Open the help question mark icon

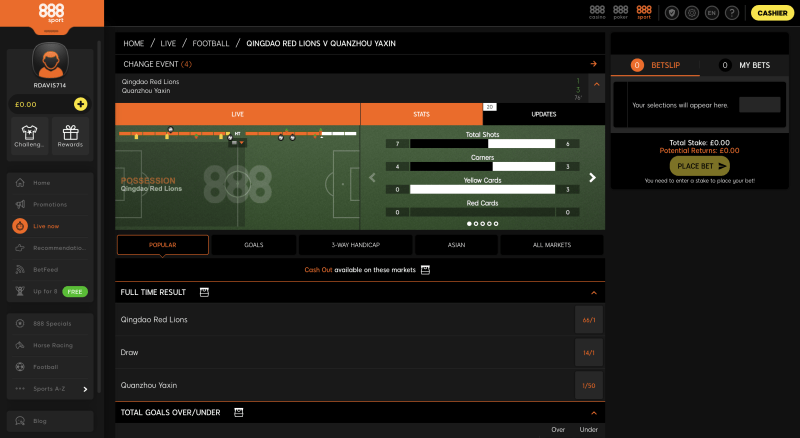[x=732, y=13]
